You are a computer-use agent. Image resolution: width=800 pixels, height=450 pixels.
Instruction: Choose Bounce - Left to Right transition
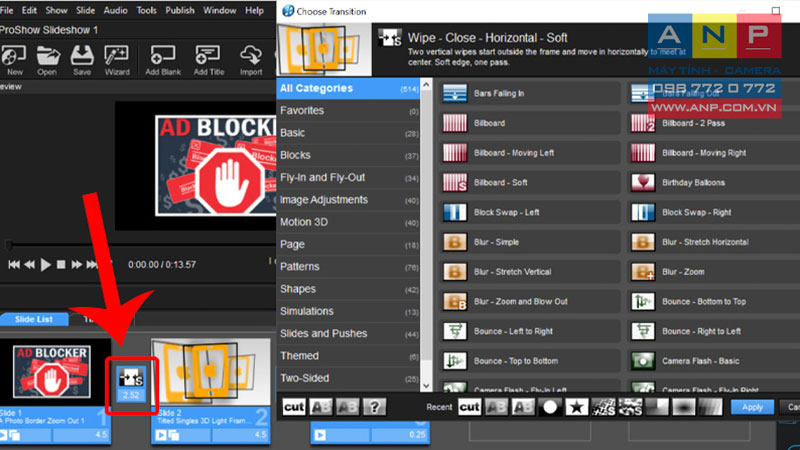pyautogui.click(x=530, y=331)
